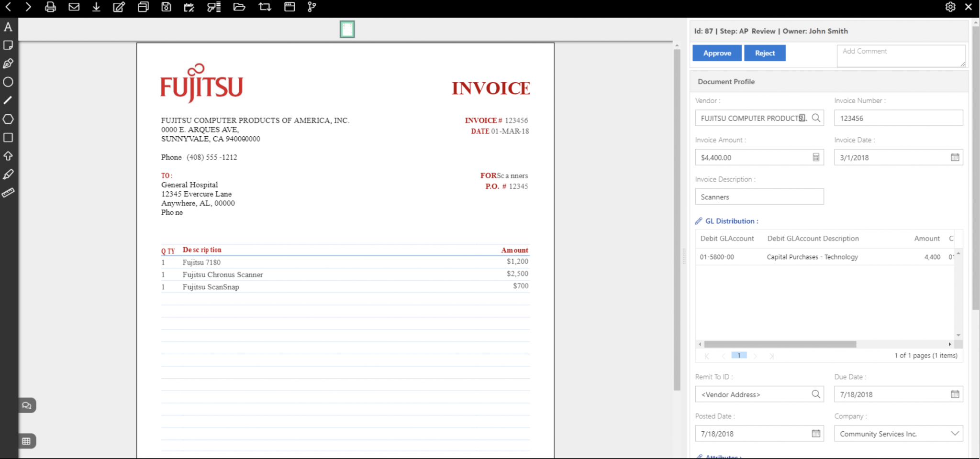The width and height of the screenshot is (980, 459).
Task: Open the Company dropdown
Action: point(956,433)
